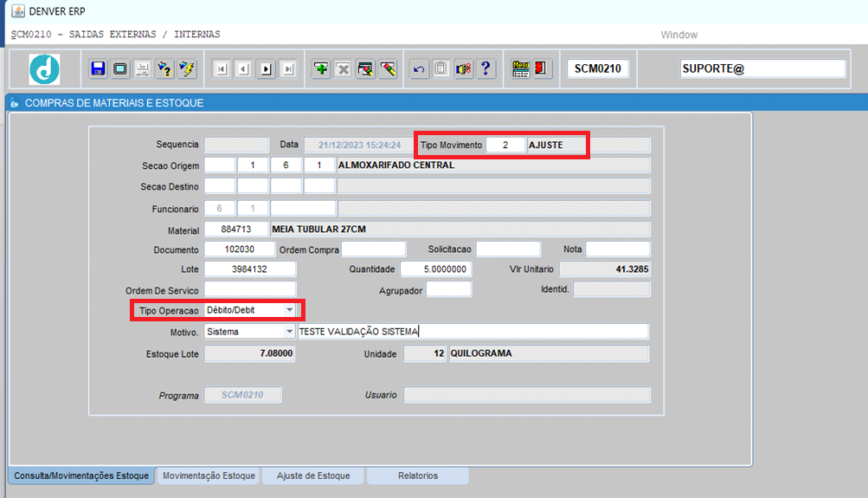Viewport: 868px width, 498px height.
Task: Open help with the question mark icon
Action: point(485,68)
